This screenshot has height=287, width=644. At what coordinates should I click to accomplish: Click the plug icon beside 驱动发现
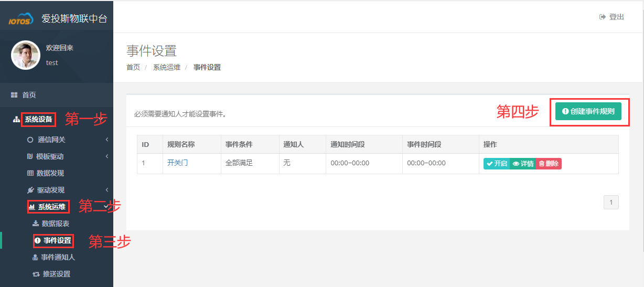(30, 190)
